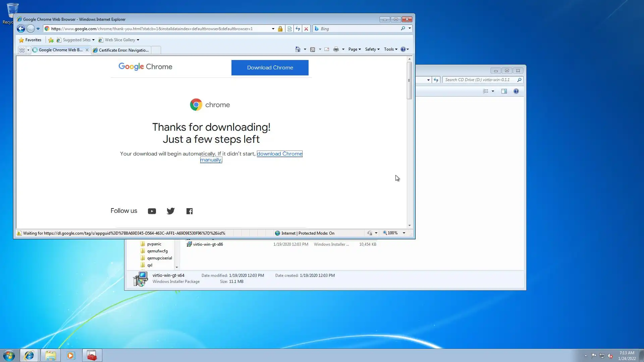Click the Twitter follow icon
The height and width of the screenshot is (362, 644).
(171, 211)
